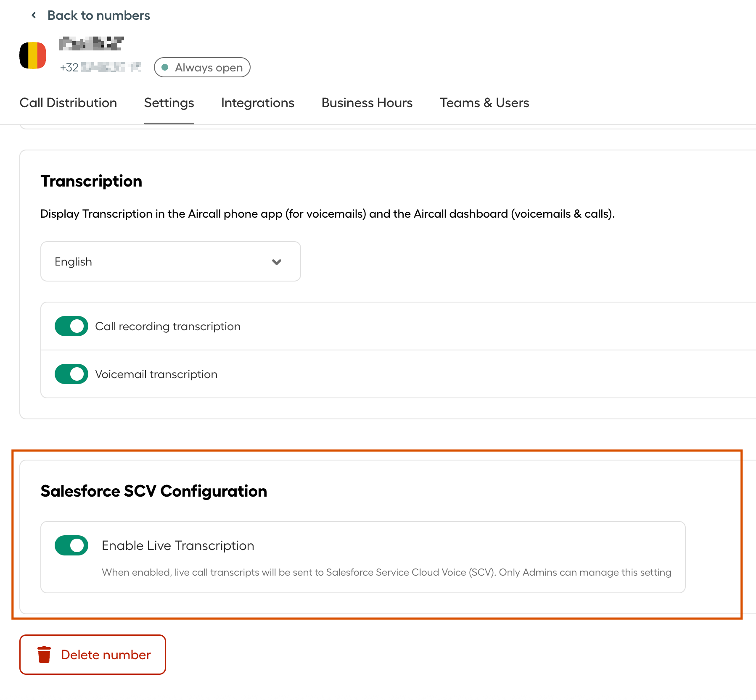Open the Call Distribution tab
The height and width of the screenshot is (700, 756).
click(68, 103)
